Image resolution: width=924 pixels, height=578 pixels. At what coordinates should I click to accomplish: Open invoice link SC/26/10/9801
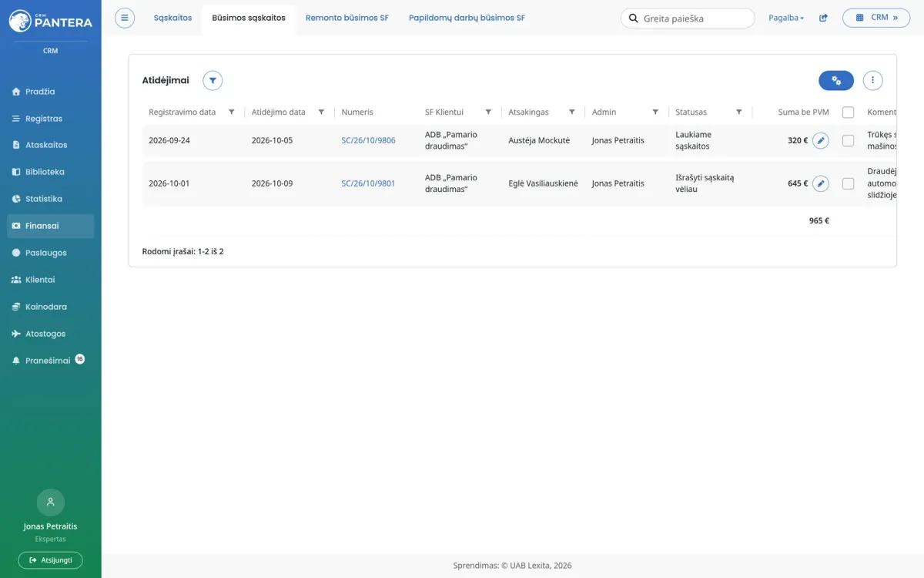click(368, 183)
